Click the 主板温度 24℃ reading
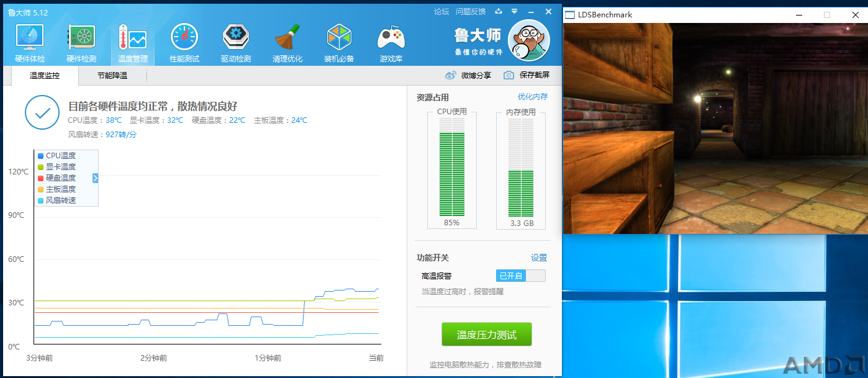Screen dimensions: 868x378 pyautogui.click(x=281, y=120)
